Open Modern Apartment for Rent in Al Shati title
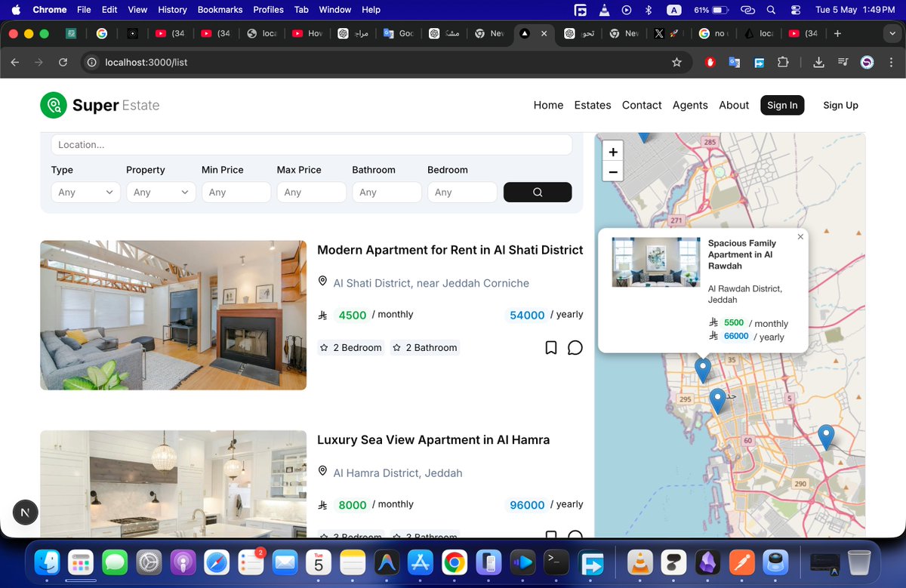The height and width of the screenshot is (588, 906). tap(450, 250)
